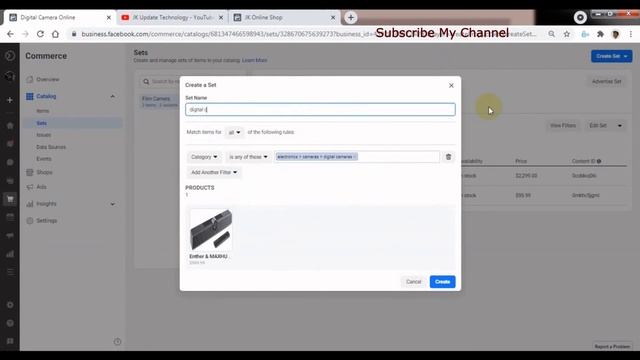This screenshot has width=640, height=360.
Task: Bookmark this page with the star icon
Action: pos(567,34)
